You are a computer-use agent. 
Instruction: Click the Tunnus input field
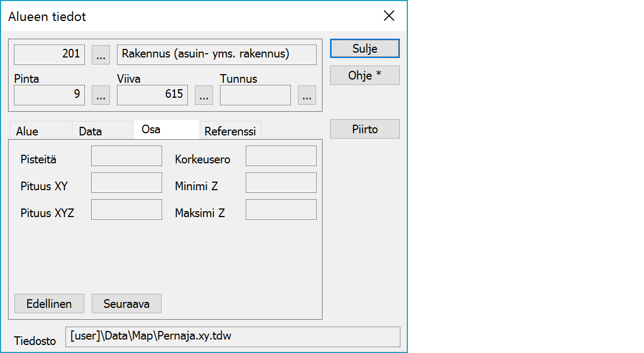(255, 95)
